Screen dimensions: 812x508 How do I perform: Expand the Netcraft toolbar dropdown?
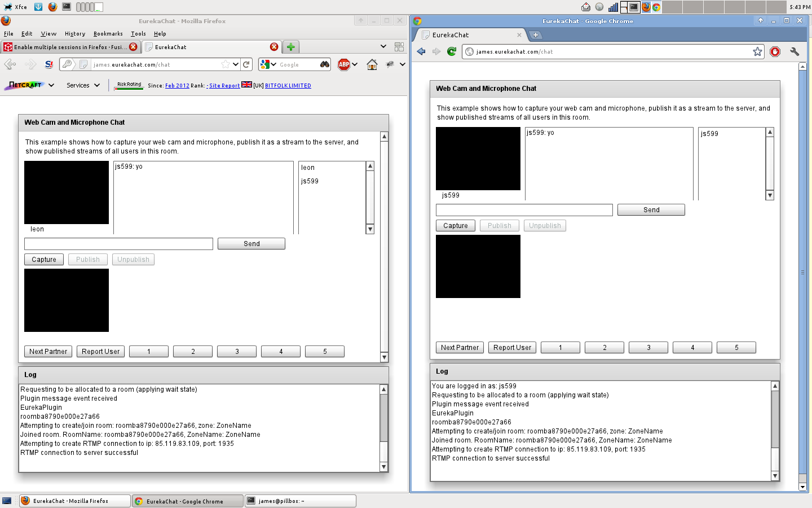tap(51, 85)
